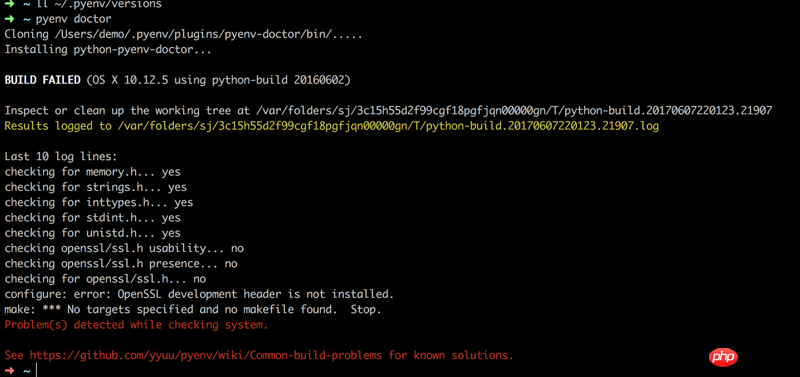The image size is (800, 377).
Task: Place cursor at the empty terminal prompt
Action: [37, 371]
